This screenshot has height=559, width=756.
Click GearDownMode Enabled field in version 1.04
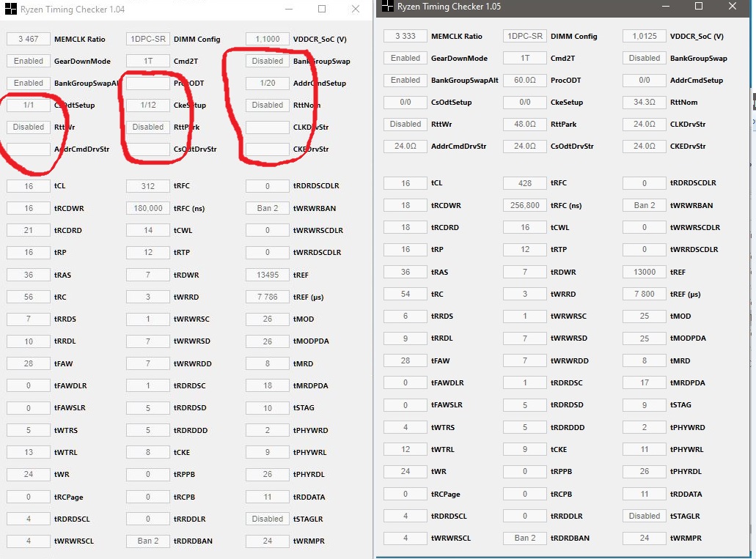tap(29, 62)
